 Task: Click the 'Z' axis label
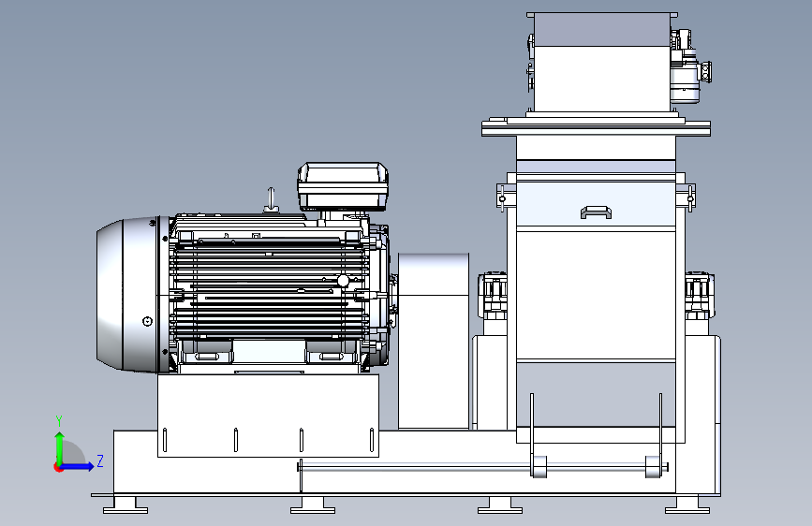(100, 460)
